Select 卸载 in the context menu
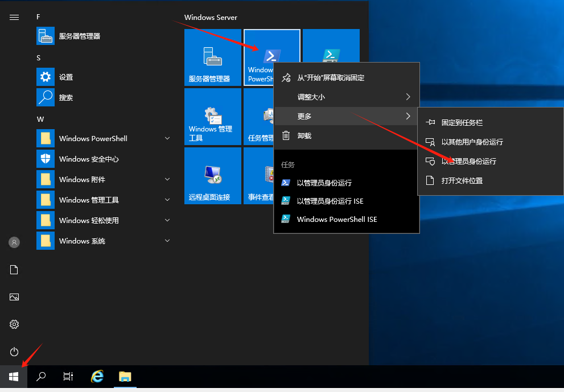This screenshot has height=392, width=564. point(347,136)
